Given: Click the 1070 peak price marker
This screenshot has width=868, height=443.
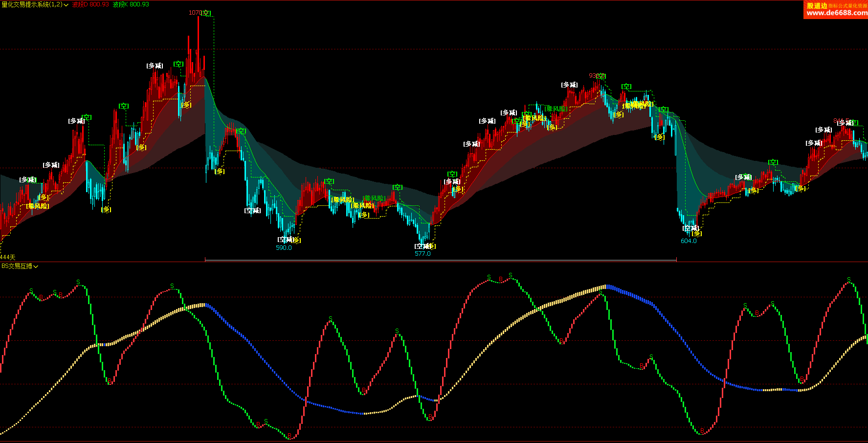Looking at the screenshot, I should 194,13.
